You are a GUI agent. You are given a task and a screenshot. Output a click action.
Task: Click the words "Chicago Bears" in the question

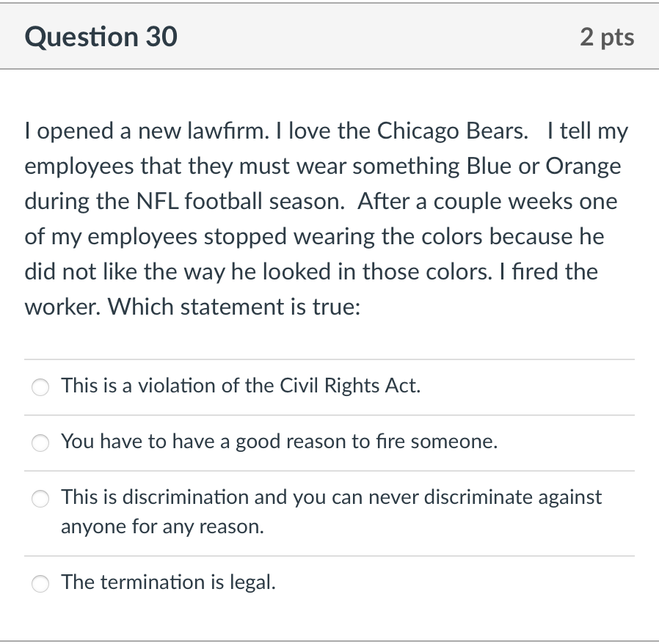(x=451, y=131)
